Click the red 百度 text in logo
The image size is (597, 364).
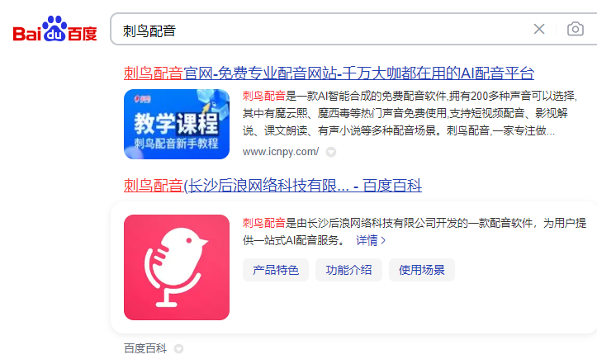(83, 34)
